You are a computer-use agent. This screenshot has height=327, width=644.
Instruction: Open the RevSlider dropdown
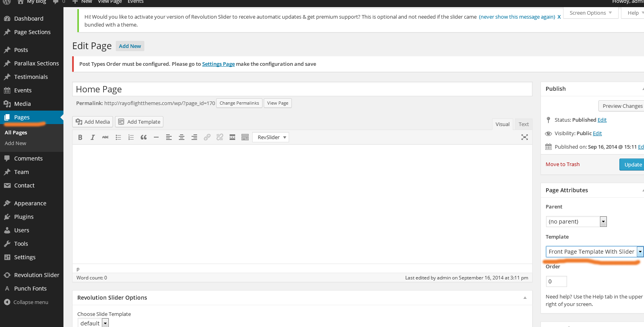(x=271, y=137)
